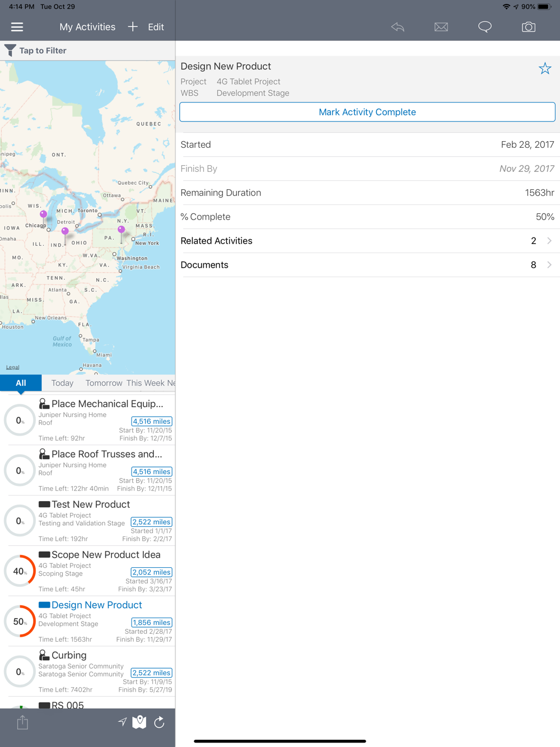Select the This Week tab

pyautogui.click(x=145, y=383)
